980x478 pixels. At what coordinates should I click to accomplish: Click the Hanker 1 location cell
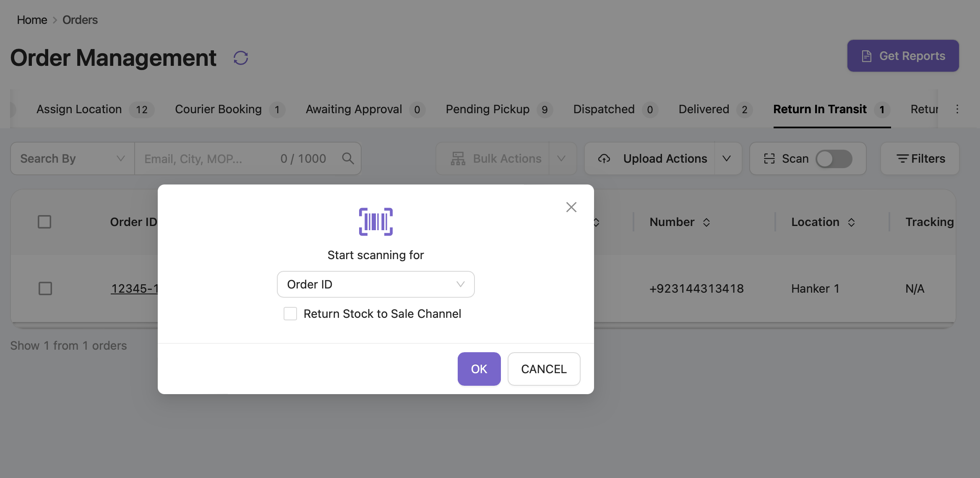coord(815,288)
